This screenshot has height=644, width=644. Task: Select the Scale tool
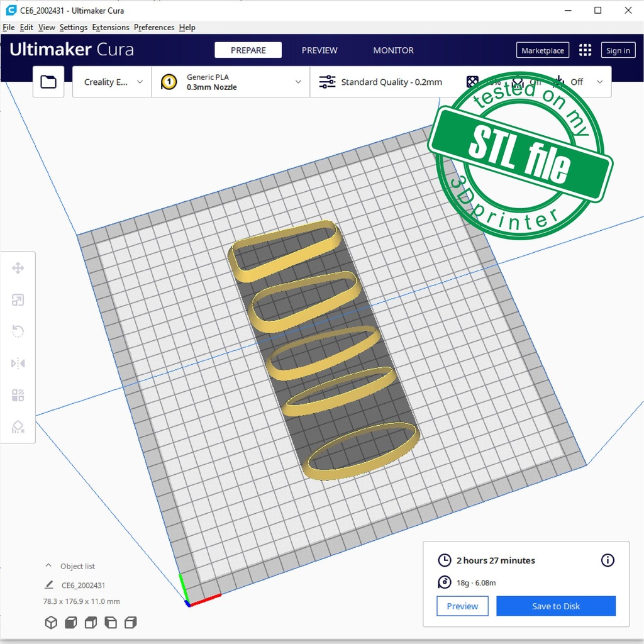pos(18,301)
